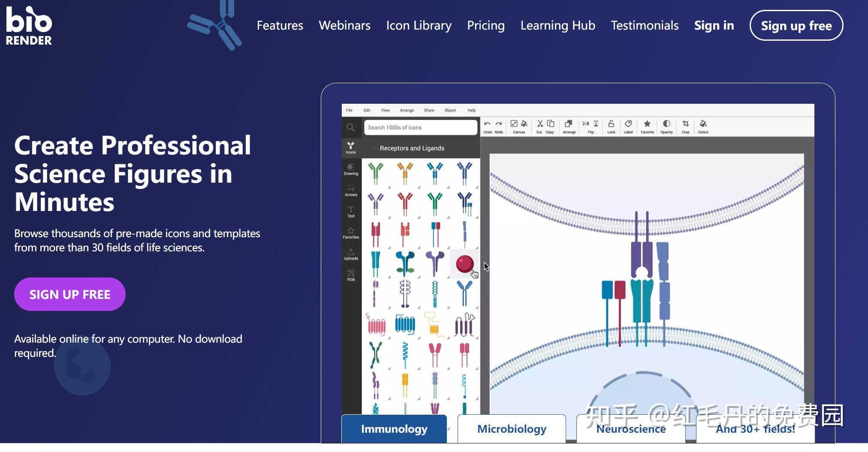Click the Search 1000s of icons field
The height and width of the screenshot is (452, 868).
click(x=421, y=127)
